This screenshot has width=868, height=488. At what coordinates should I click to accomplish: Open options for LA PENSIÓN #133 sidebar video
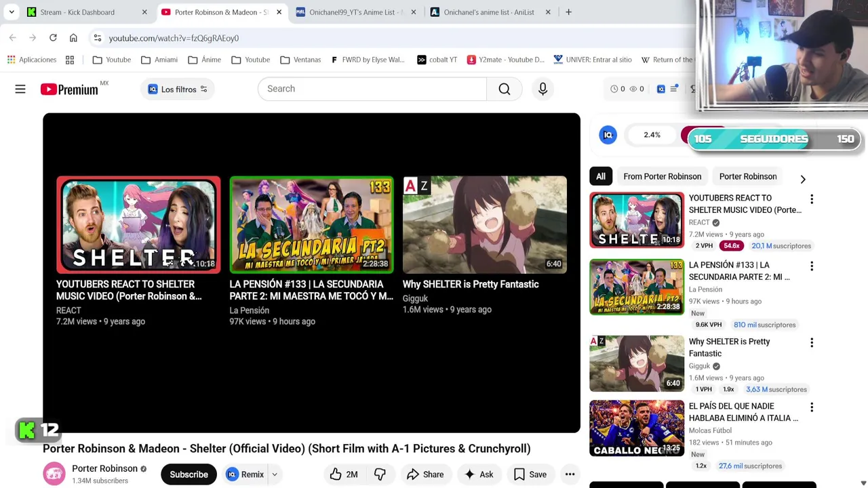click(812, 266)
